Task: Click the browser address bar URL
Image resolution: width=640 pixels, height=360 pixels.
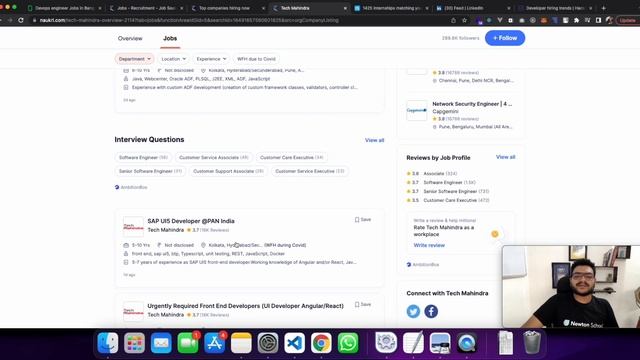Action: [x=189, y=20]
